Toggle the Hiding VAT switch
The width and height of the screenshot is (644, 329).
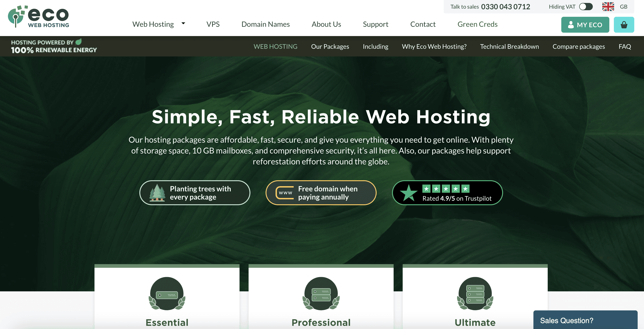586,7
